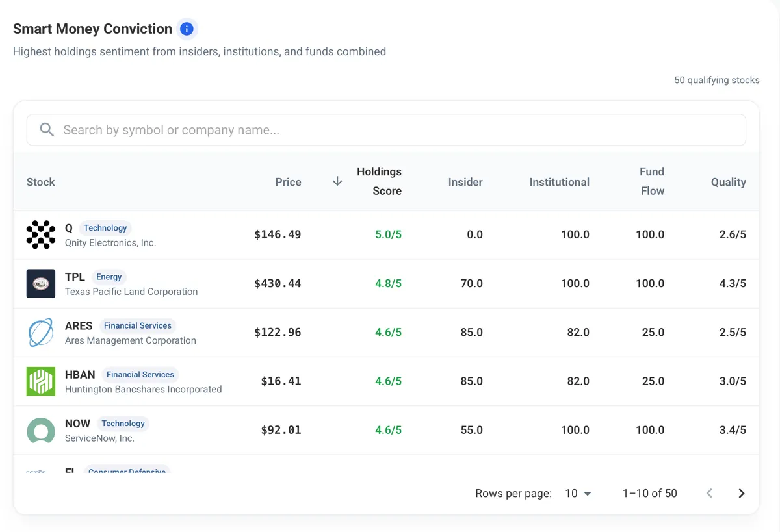Click the Huntington Bancshares Incorporated name
This screenshot has width=780, height=532.
(144, 389)
